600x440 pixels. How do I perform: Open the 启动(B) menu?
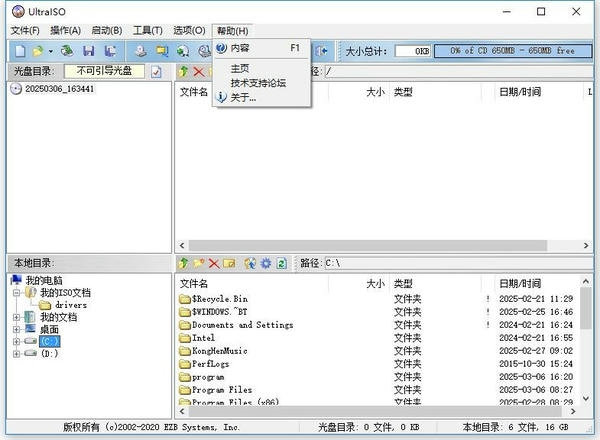coord(107,31)
